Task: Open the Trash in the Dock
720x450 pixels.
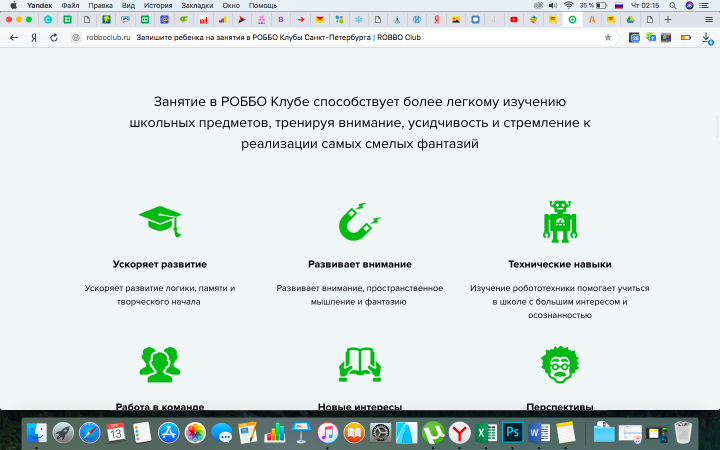Action: (x=683, y=433)
